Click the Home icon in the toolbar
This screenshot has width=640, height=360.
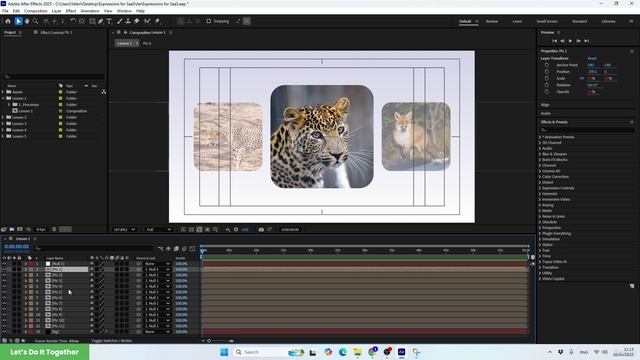tap(8, 21)
